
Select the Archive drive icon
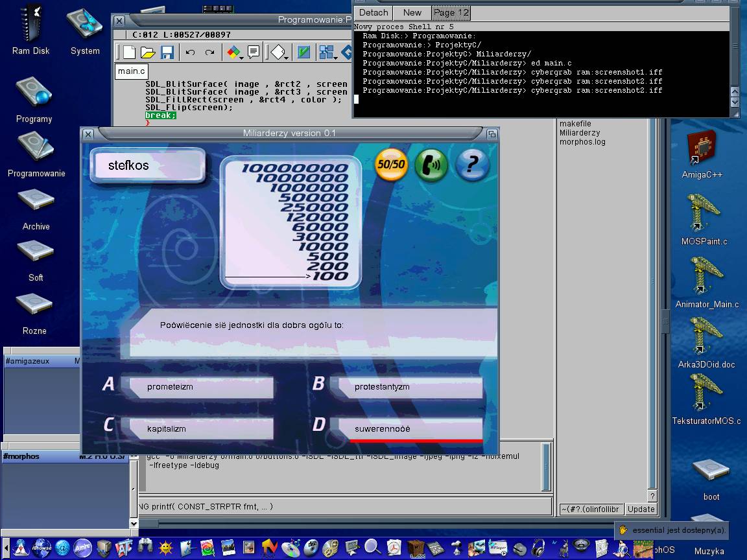click(36, 210)
